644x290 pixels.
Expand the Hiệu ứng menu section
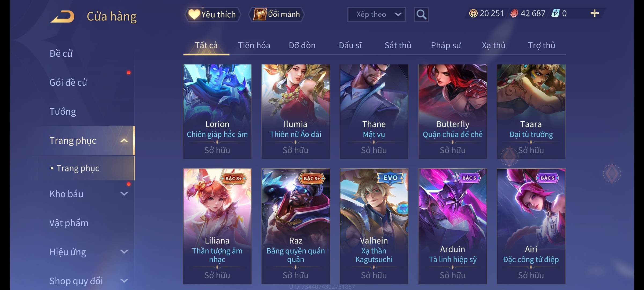[x=124, y=252]
